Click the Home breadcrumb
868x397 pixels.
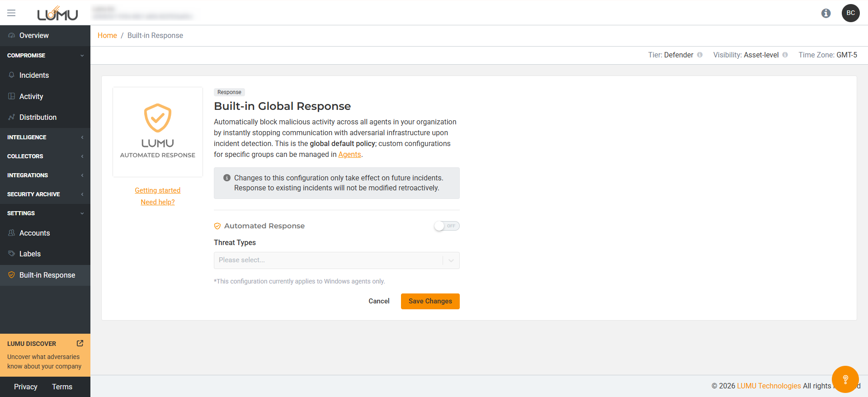click(107, 36)
